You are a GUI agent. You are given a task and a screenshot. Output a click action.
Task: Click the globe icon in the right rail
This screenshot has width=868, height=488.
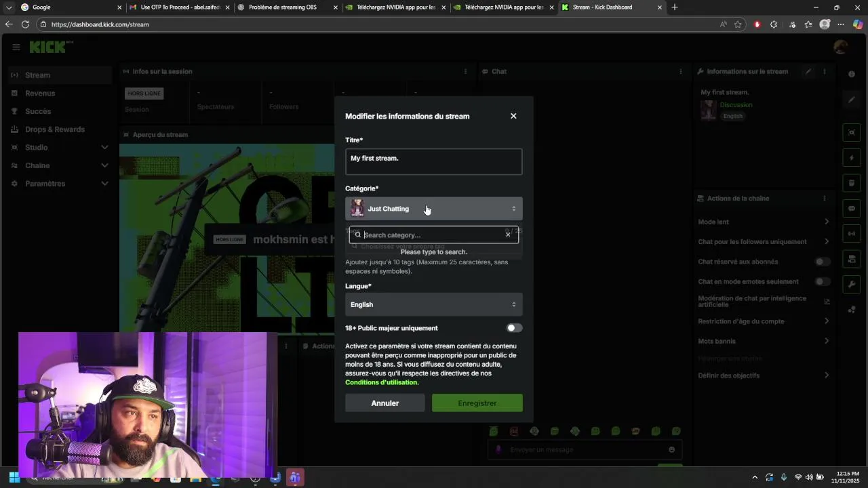[x=852, y=74]
